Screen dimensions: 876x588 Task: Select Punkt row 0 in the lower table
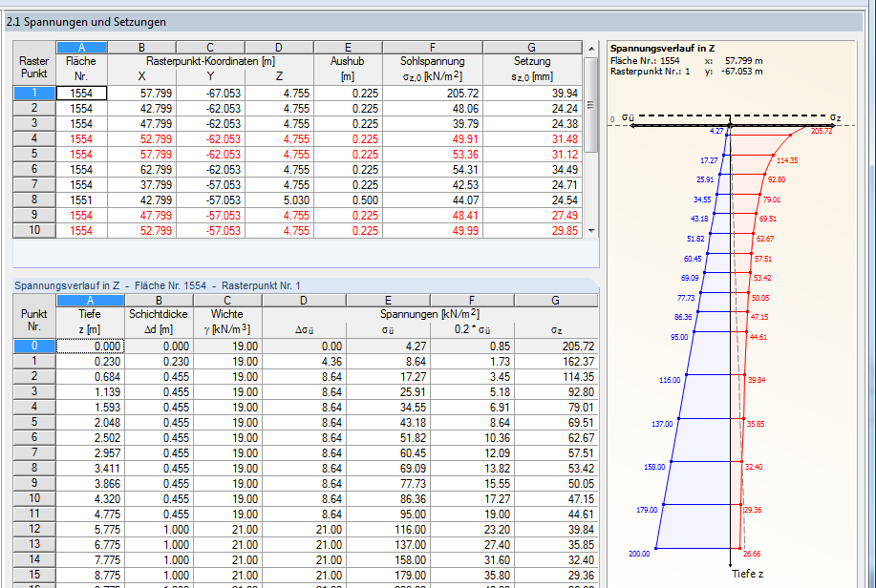[x=35, y=346]
